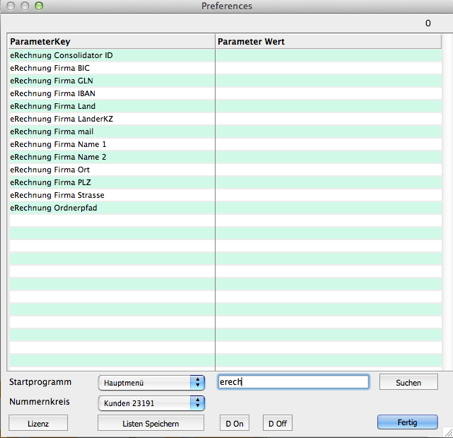This screenshot has width=453, height=438.
Task: Click the value cell for eRechnung Firma mail
Action: click(329, 132)
